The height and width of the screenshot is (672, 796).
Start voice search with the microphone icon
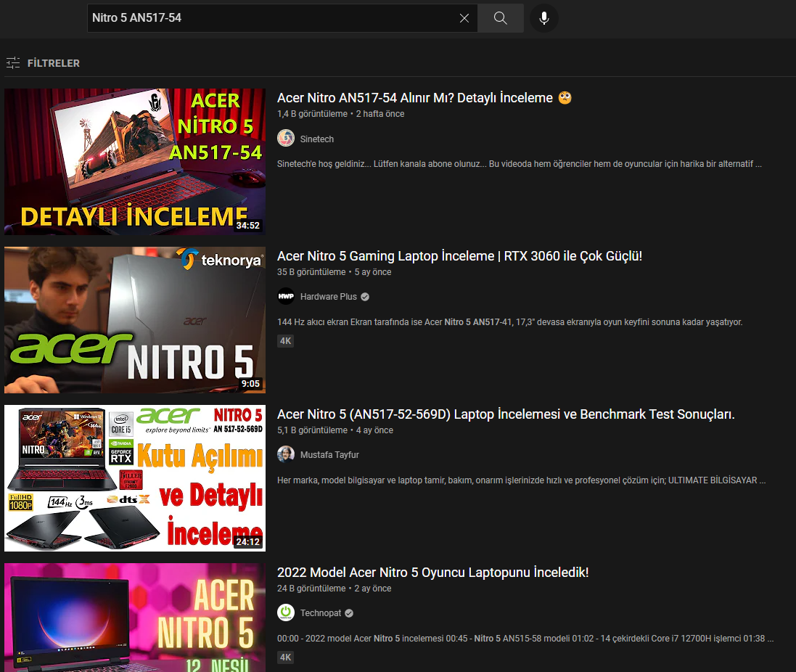click(543, 18)
